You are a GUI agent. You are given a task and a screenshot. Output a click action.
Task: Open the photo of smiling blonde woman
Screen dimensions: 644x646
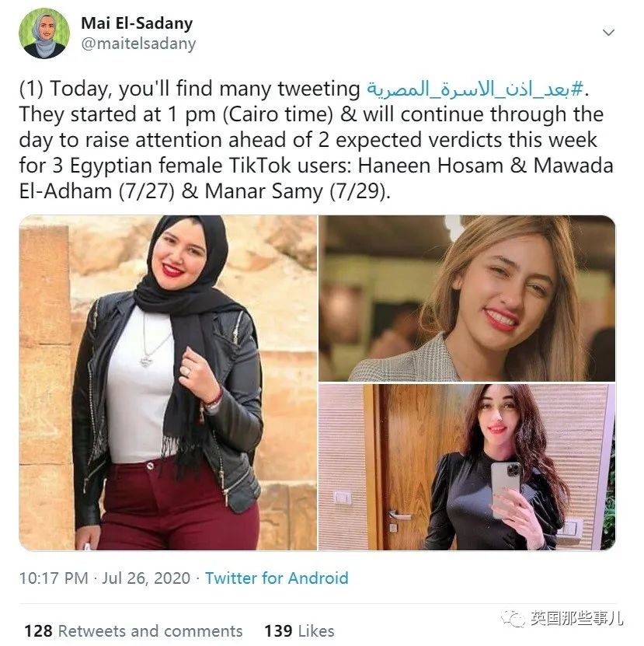click(467, 299)
